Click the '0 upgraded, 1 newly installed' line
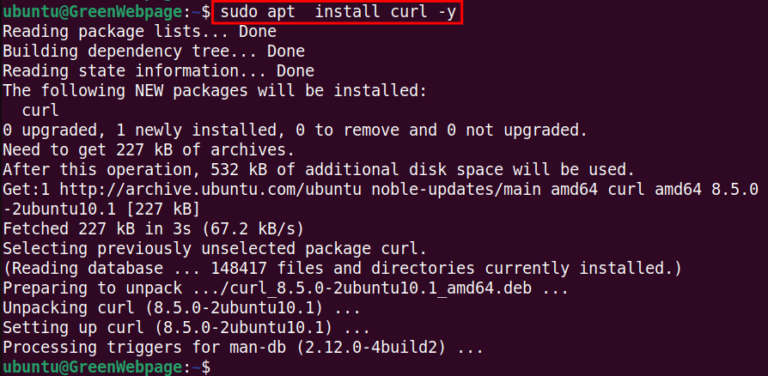The width and height of the screenshot is (768, 376). pos(295,130)
